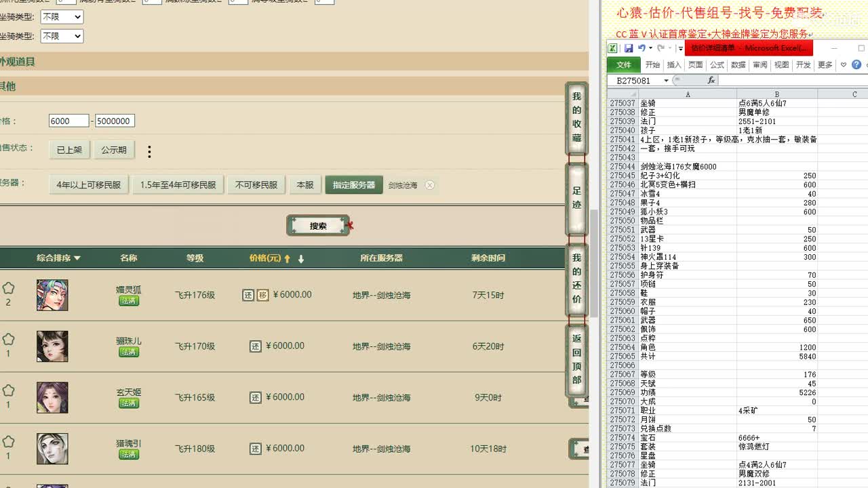Screen dimensions: 868x488
Task: Sort price descending with down arrow
Action: [301, 258]
